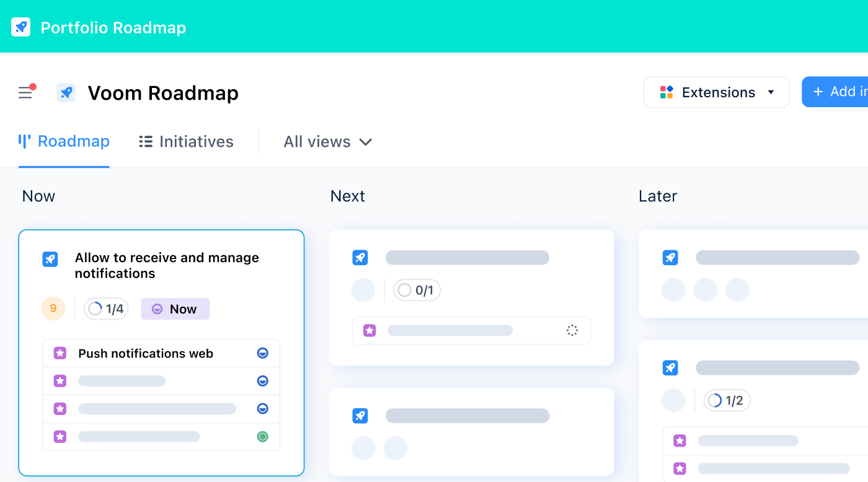Click the 1/2 progress pill in Later column

727,401
